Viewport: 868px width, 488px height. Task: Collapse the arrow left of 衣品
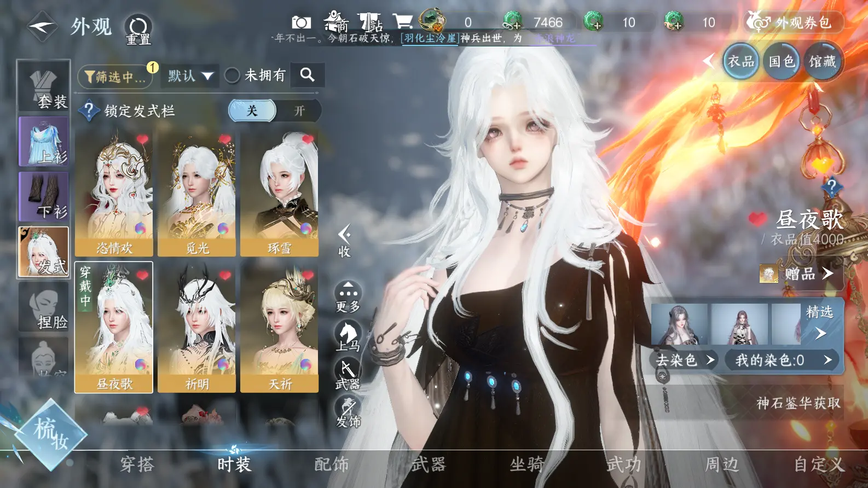(x=709, y=60)
